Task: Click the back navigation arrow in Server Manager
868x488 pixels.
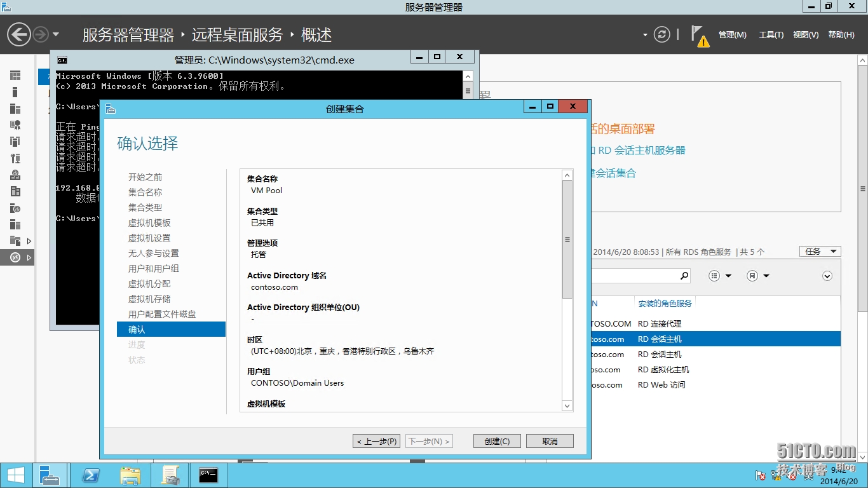Action: (x=19, y=34)
